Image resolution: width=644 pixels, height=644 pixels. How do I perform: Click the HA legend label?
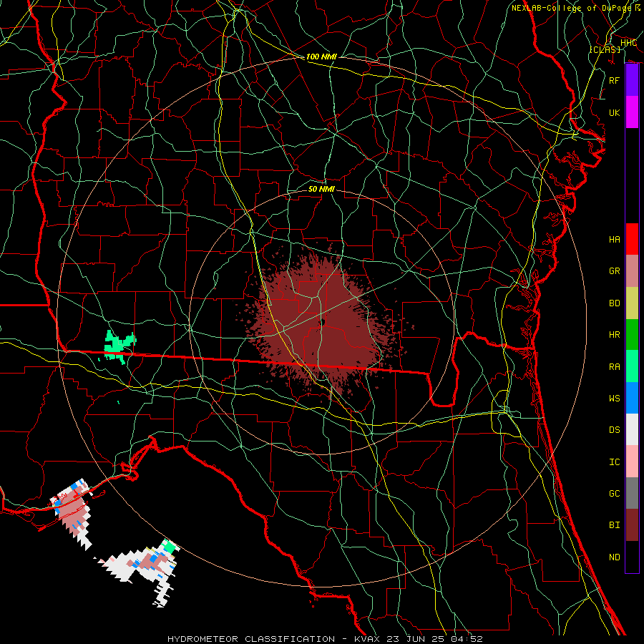615,239
